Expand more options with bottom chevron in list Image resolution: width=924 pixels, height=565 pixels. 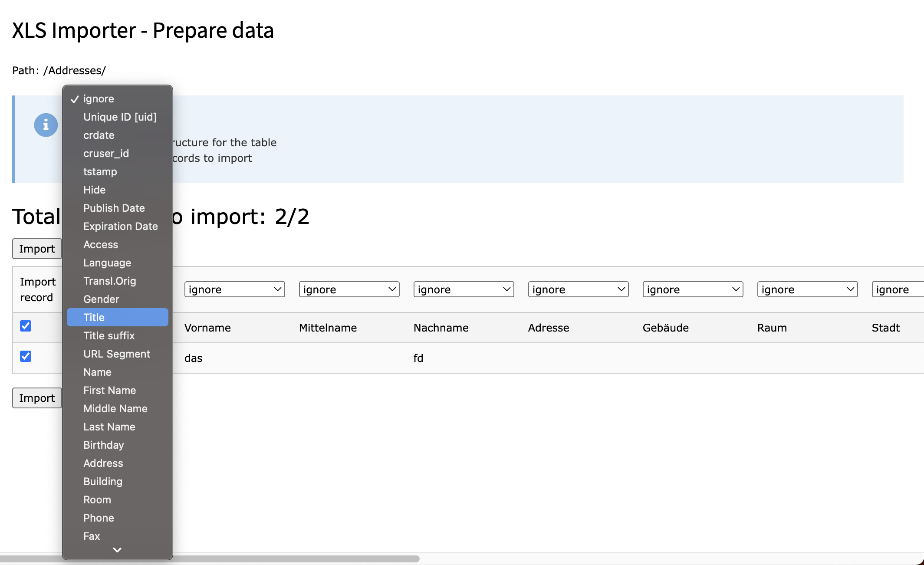[117, 550]
